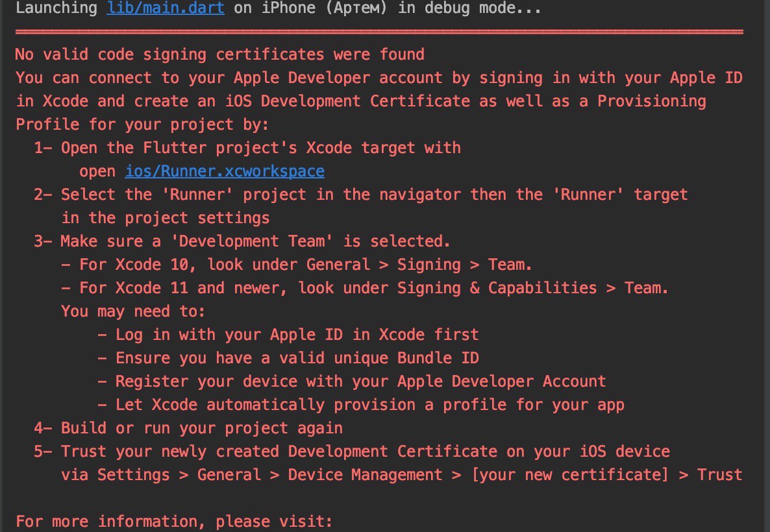Image resolution: width=770 pixels, height=532 pixels.
Task: Click step '3- Make sure a 'Development Team''
Action: coord(242,241)
